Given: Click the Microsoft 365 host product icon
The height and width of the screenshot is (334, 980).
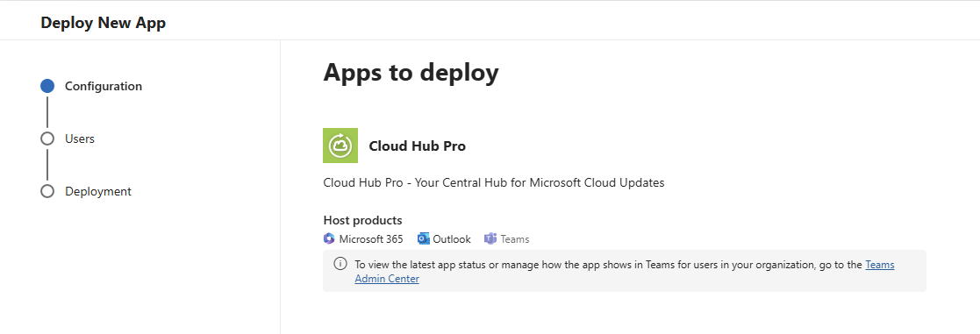Looking at the screenshot, I should click(329, 238).
